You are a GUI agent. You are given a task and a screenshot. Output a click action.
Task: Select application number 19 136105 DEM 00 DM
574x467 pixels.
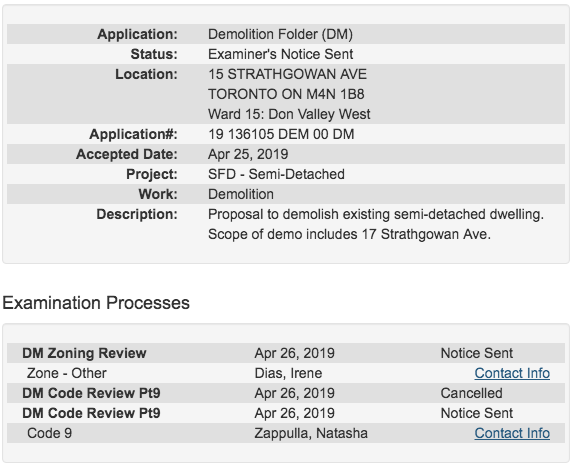[281, 134]
